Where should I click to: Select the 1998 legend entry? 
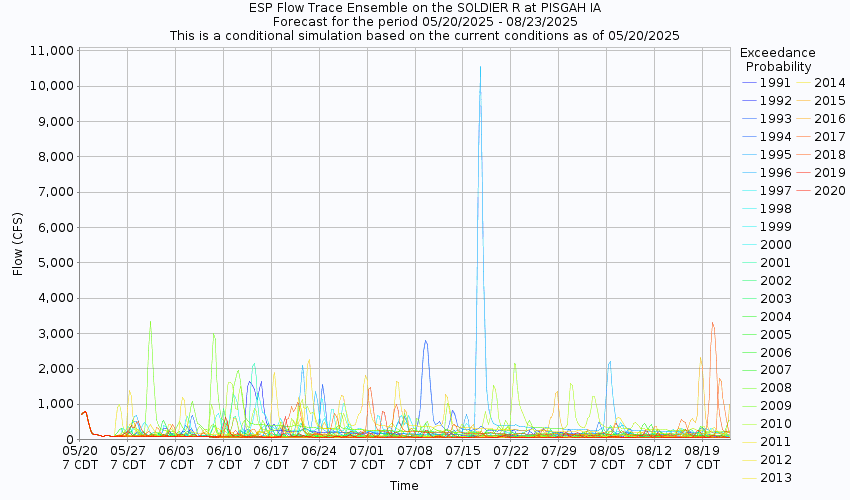pyautogui.click(x=767, y=209)
